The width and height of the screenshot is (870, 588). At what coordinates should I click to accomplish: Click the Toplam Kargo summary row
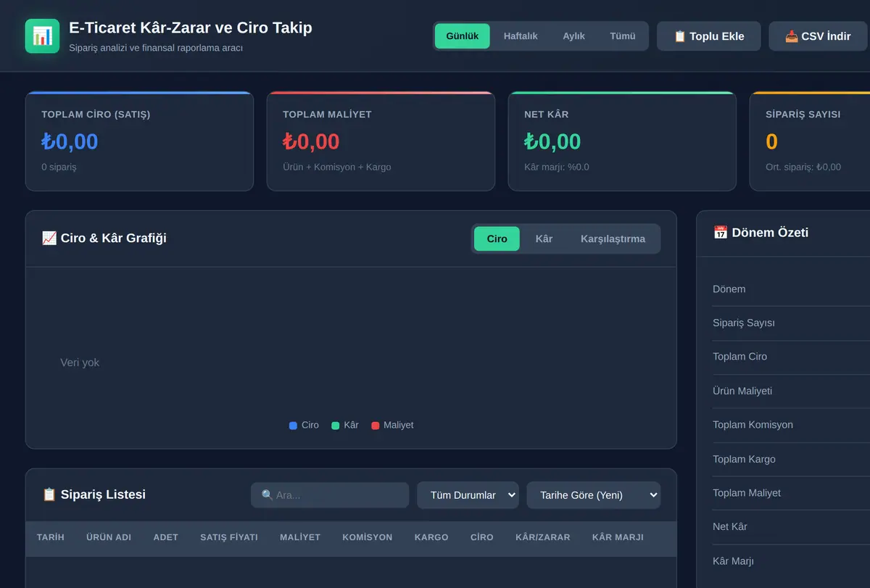(x=791, y=459)
